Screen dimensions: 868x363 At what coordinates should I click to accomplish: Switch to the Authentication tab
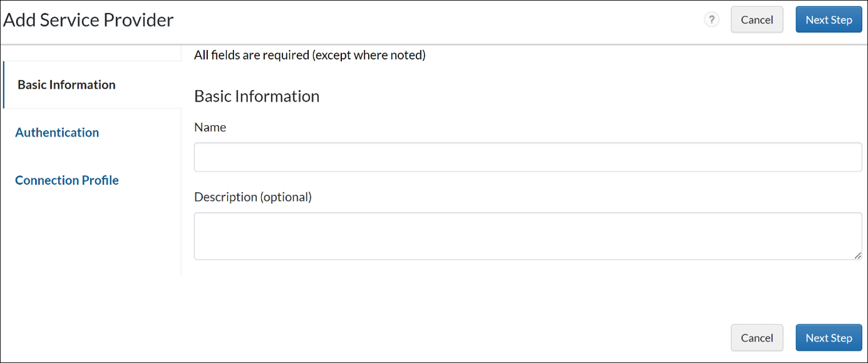pyautogui.click(x=57, y=133)
